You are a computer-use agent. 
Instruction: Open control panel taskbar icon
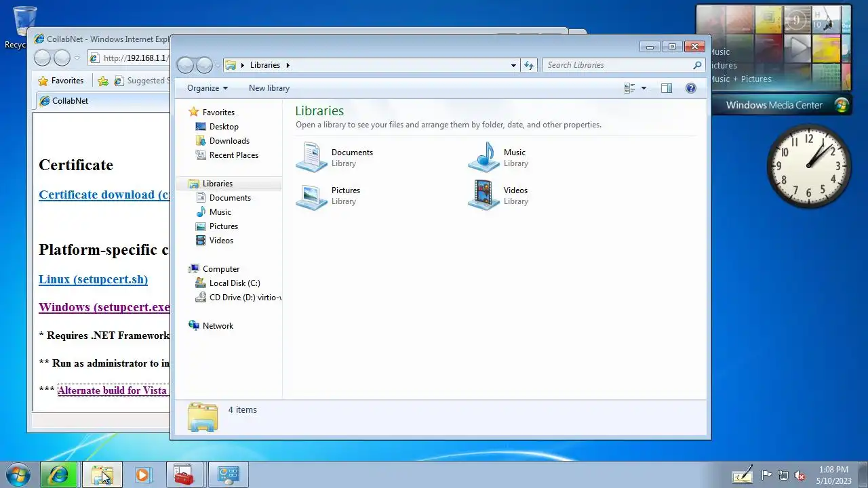click(x=228, y=474)
